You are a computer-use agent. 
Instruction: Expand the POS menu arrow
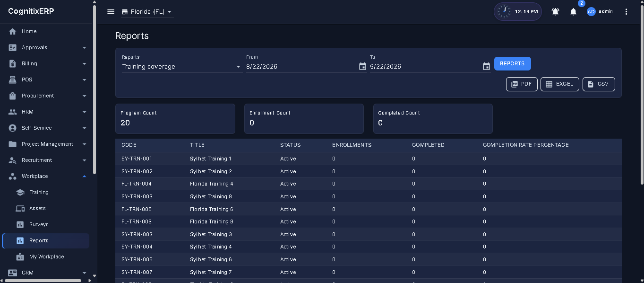point(84,80)
